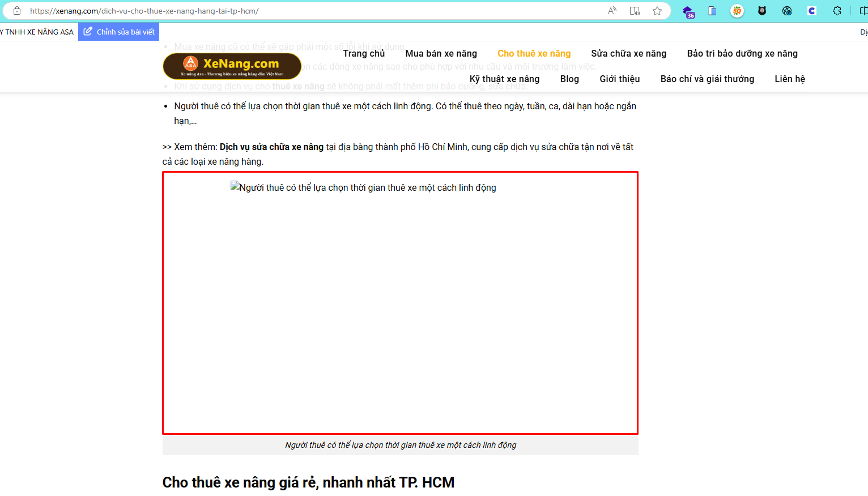
Task: Follow the Dịch vụ sửa chữa xe nâng link
Action: coord(271,147)
